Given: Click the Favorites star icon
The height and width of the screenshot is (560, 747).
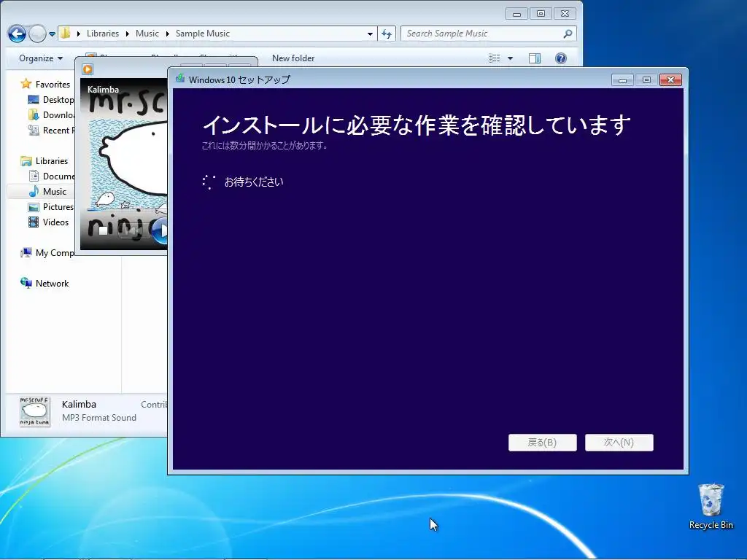Looking at the screenshot, I should click(26, 85).
